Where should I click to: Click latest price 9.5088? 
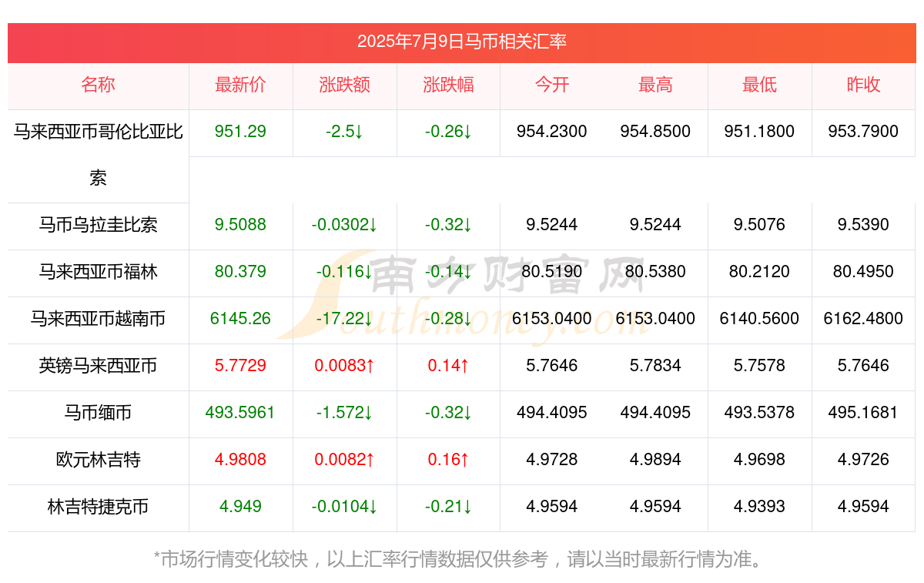[x=241, y=225]
